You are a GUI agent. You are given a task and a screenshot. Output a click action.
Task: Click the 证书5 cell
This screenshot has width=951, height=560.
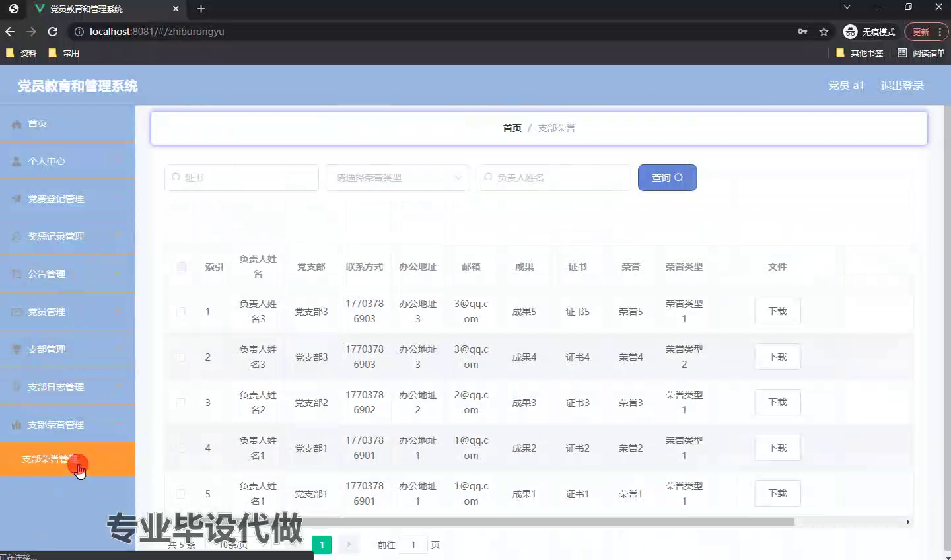click(x=577, y=312)
